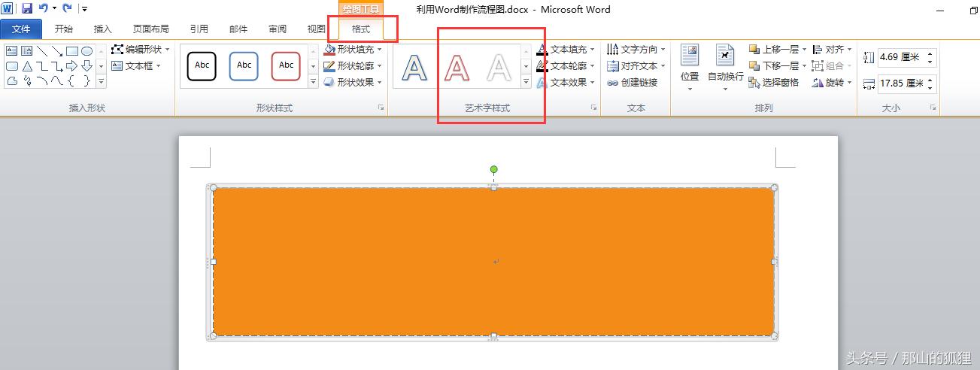
Task: Apply blue outline Abc shape style
Action: (244, 65)
